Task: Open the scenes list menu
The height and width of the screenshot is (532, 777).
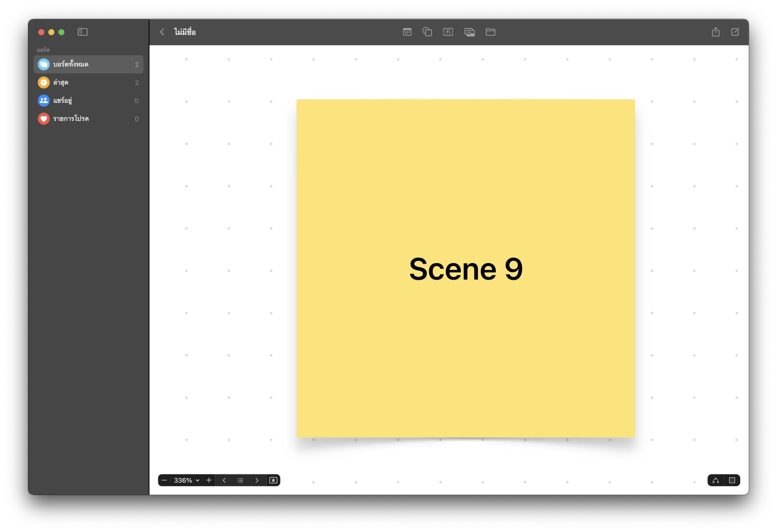Action: [x=240, y=480]
